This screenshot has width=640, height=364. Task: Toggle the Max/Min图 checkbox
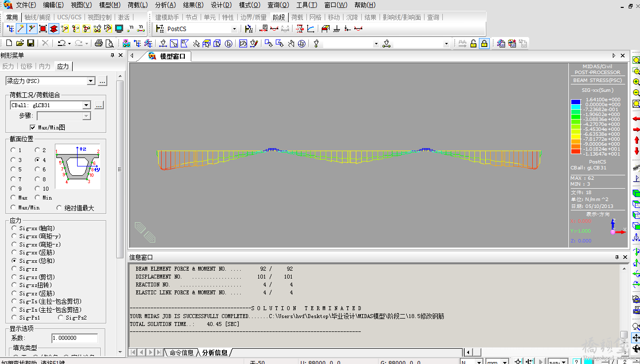[x=33, y=127]
